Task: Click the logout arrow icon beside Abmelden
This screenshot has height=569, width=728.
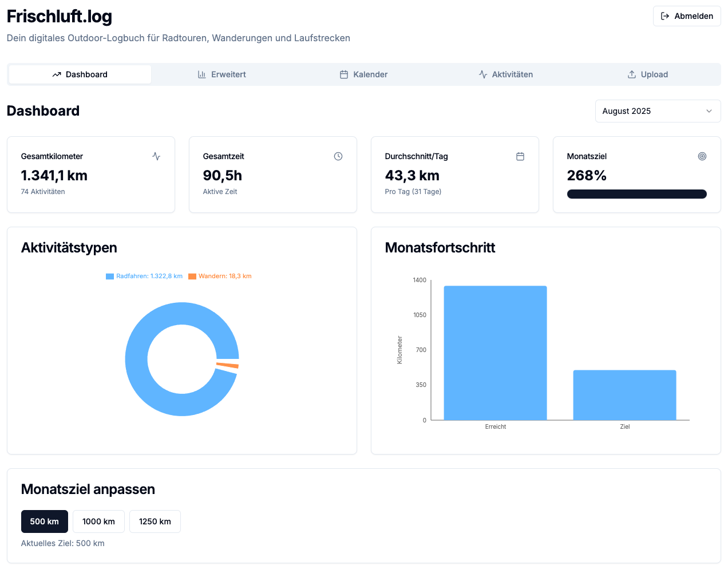Action: 665,16
